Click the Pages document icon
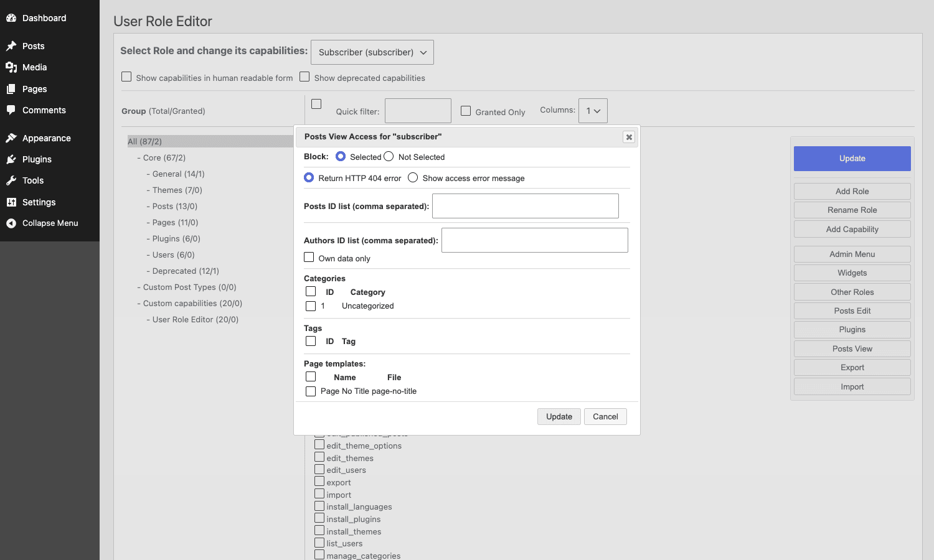This screenshot has height=560, width=934. (11, 89)
